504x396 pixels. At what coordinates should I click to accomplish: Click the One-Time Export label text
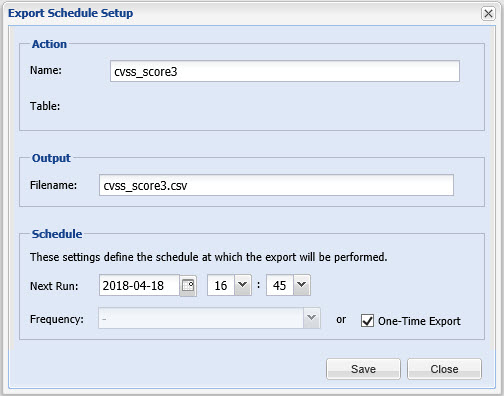tap(419, 321)
